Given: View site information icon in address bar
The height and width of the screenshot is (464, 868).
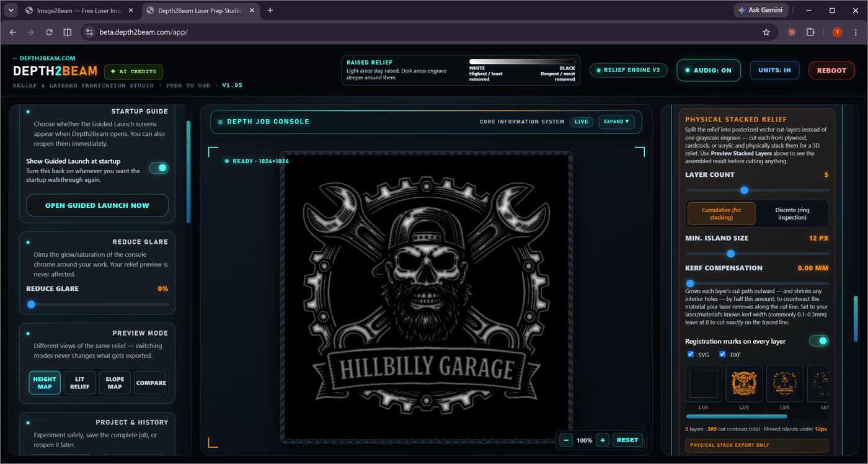Looking at the screenshot, I should pyautogui.click(x=89, y=32).
